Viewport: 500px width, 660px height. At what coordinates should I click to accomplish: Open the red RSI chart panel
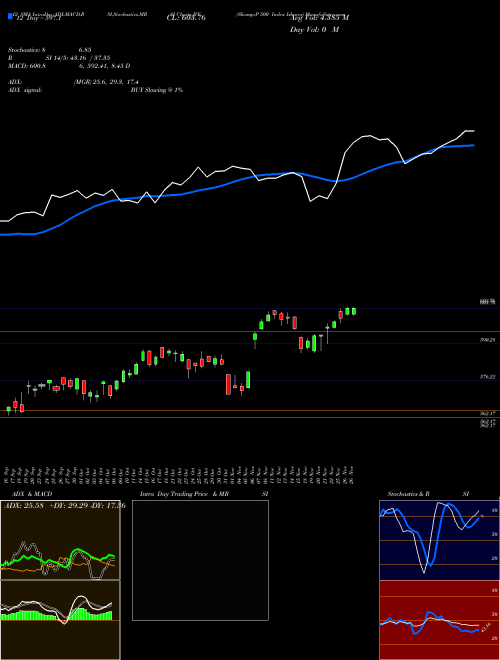click(x=439, y=620)
